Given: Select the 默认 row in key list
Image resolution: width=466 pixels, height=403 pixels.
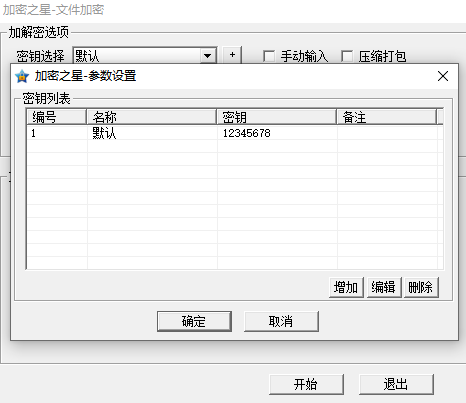Looking at the screenshot, I should pyautogui.click(x=232, y=133).
